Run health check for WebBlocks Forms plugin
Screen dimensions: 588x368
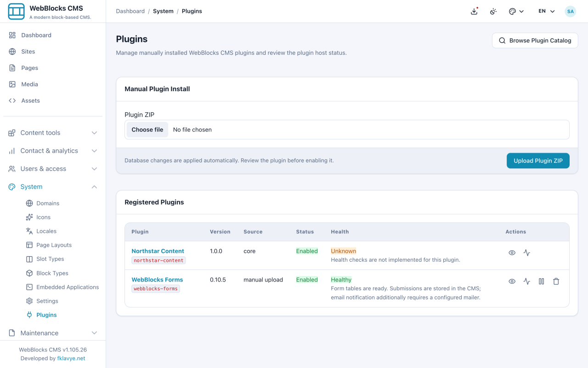click(x=526, y=281)
